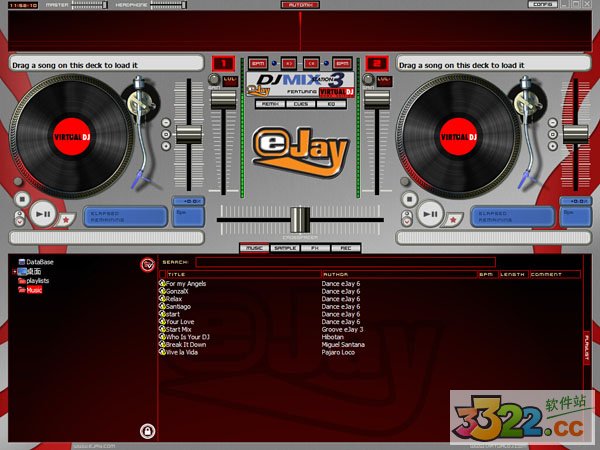Switch to the SAMPLE tab
This screenshot has height=450, width=600.
pyautogui.click(x=285, y=248)
